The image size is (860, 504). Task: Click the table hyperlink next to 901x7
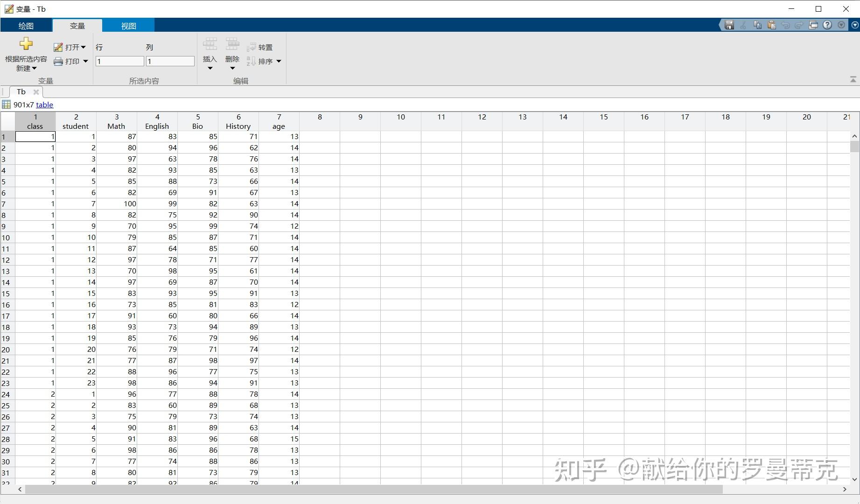(44, 105)
